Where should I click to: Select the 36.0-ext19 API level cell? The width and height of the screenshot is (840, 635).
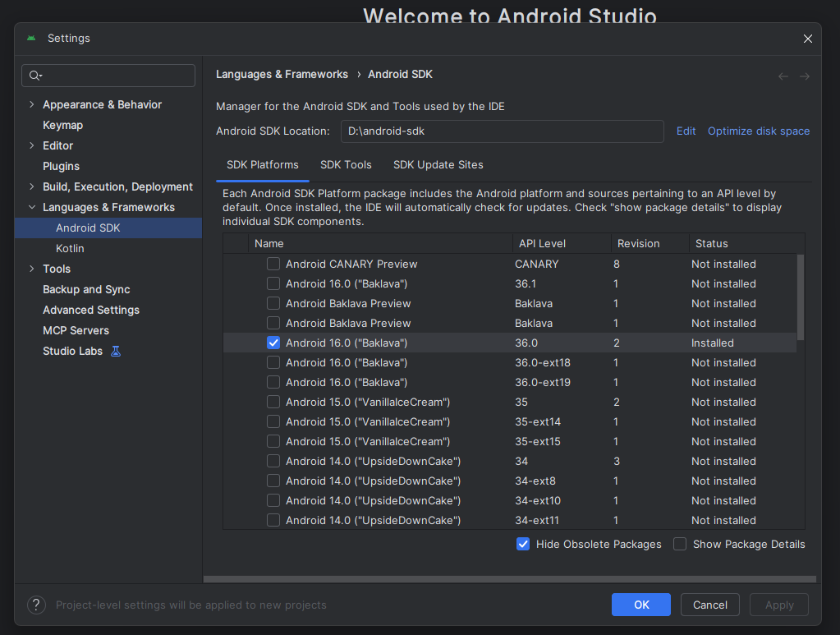click(x=543, y=382)
